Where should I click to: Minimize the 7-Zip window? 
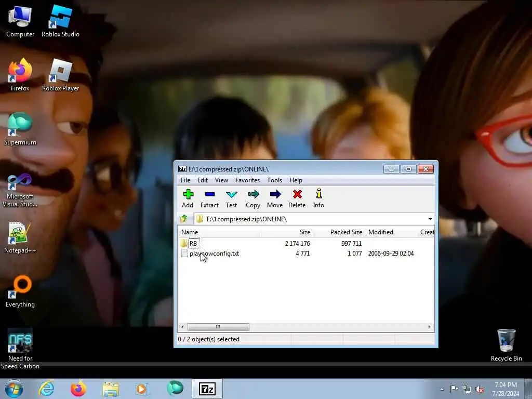(x=391, y=169)
